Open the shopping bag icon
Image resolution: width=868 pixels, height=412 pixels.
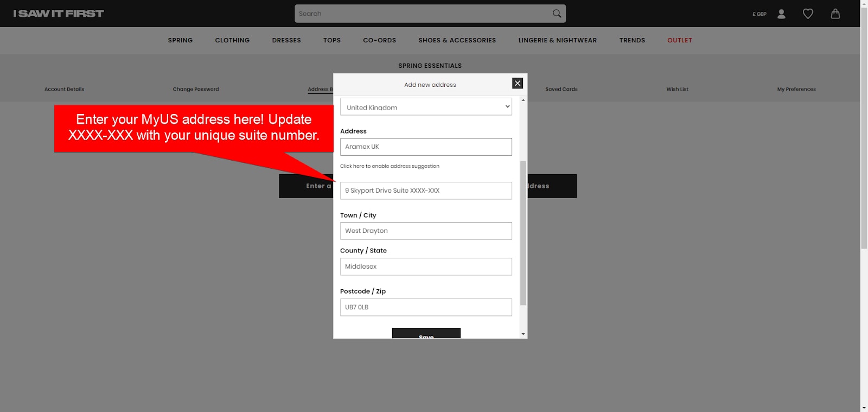pyautogui.click(x=835, y=14)
